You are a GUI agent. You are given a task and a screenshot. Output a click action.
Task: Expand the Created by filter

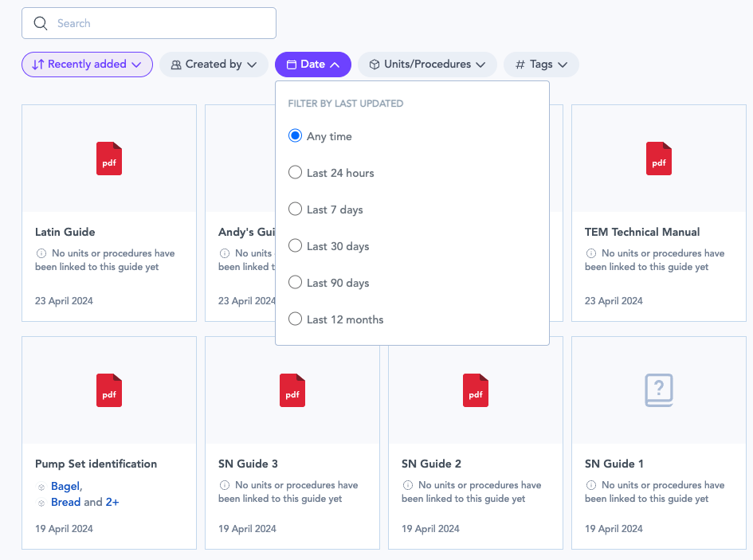[x=214, y=65]
